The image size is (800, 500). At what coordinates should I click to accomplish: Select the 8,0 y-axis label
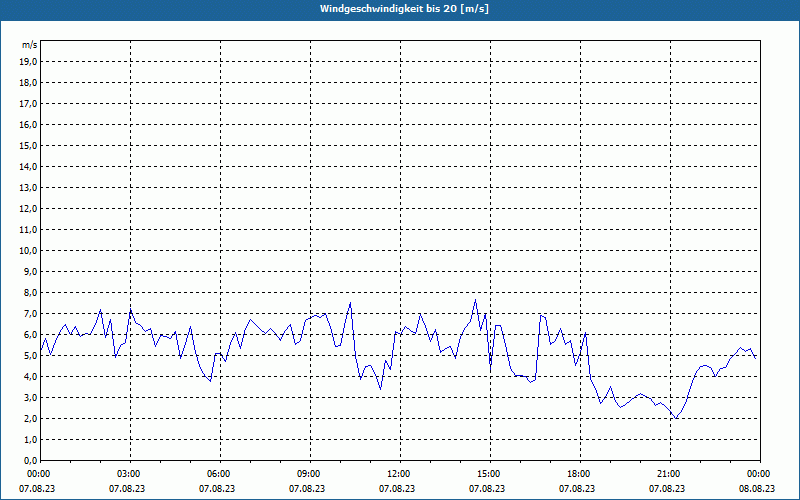point(31,293)
